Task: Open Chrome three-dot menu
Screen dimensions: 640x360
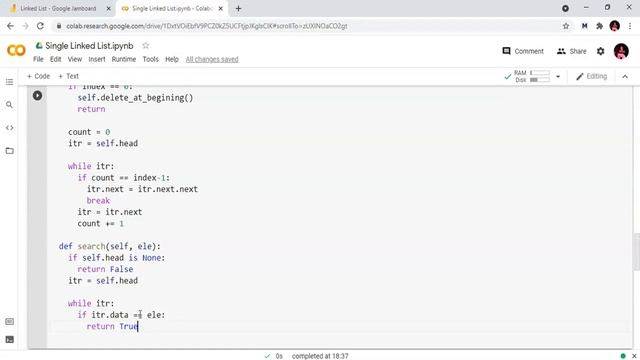Action: tap(630, 26)
